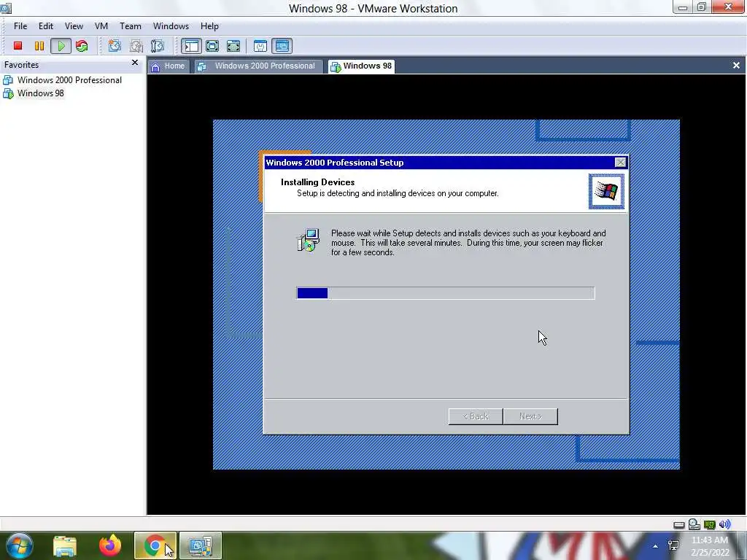Reset the virtual machine with the red-green arrows icon

82,46
